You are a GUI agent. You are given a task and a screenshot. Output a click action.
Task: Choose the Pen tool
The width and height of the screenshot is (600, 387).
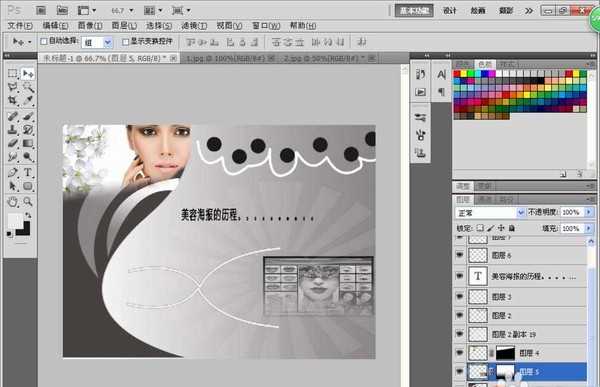[x=13, y=172]
